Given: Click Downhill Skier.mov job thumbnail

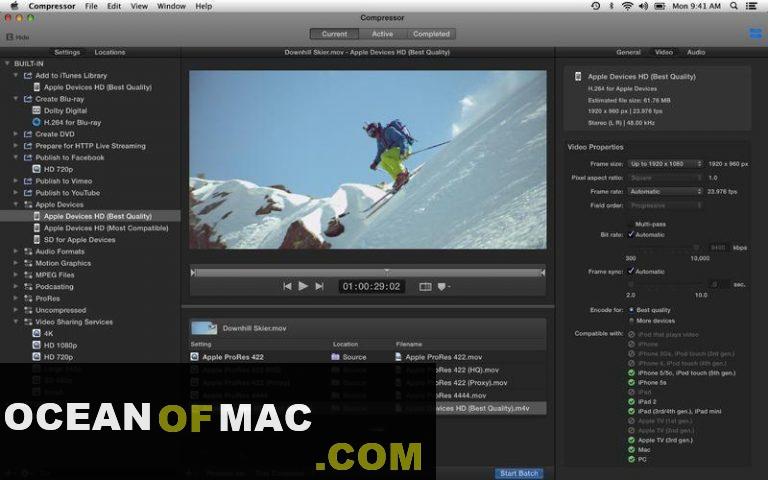Looking at the screenshot, I should tap(204, 328).
